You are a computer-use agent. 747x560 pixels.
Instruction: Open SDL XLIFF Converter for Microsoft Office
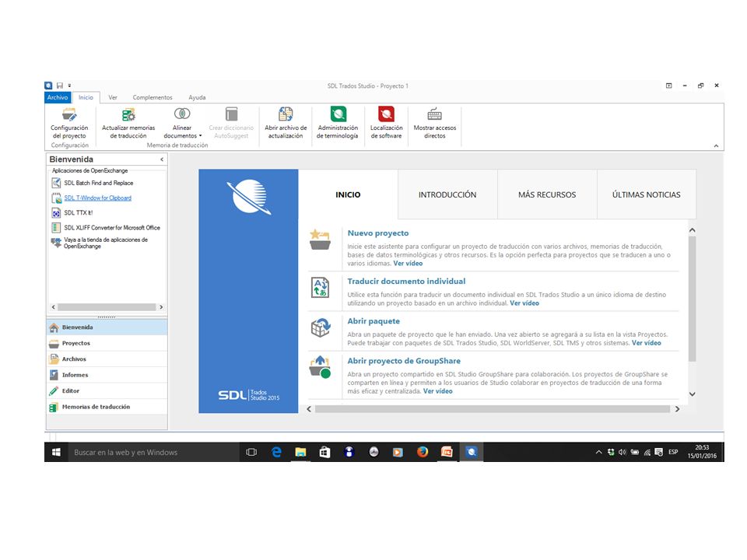pos(107,228)
